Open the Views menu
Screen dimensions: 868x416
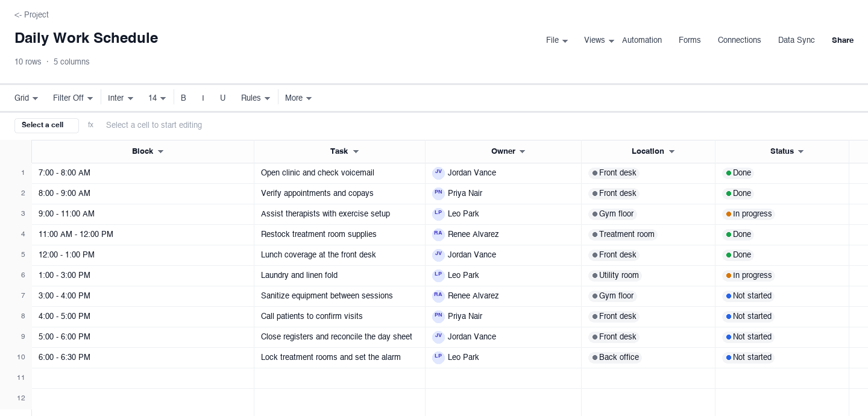599,40
